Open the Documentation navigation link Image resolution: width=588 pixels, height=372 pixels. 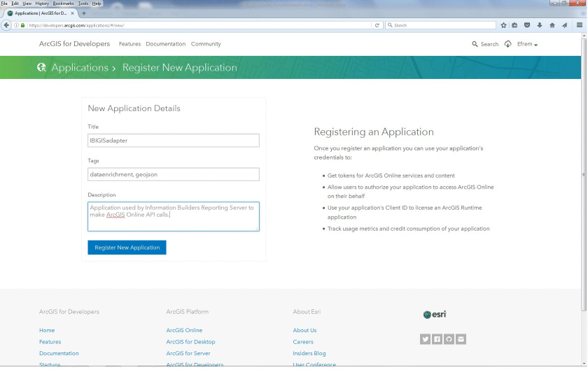(x=166, y=44)
